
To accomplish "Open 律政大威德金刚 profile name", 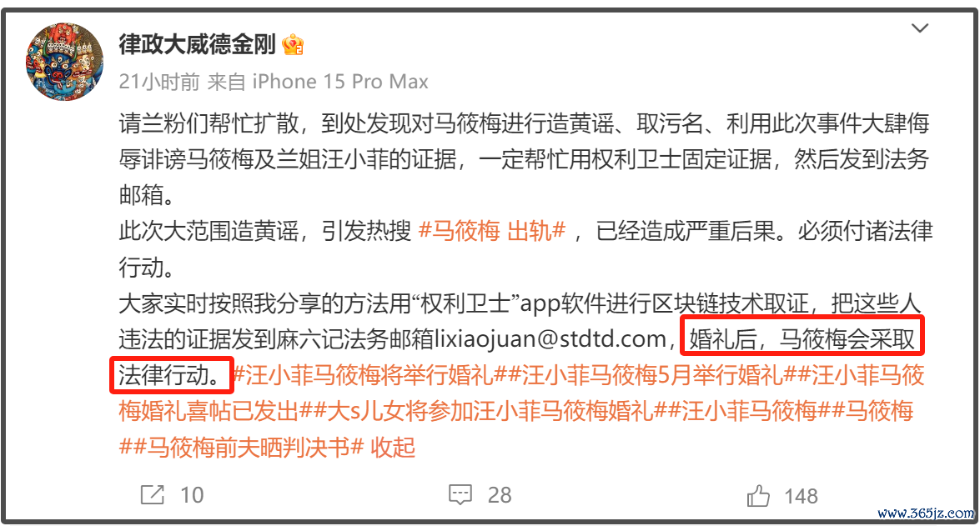I will tap(197, 44).
